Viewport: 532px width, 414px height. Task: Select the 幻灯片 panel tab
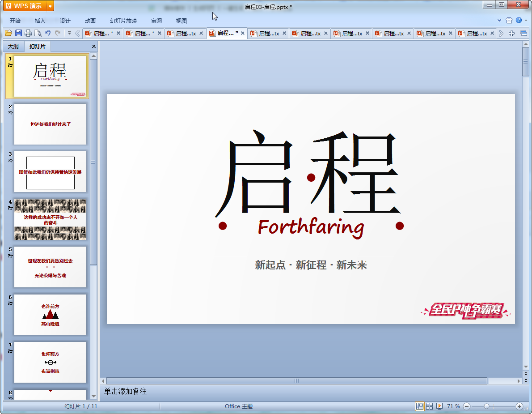click(x=37, y=46)
